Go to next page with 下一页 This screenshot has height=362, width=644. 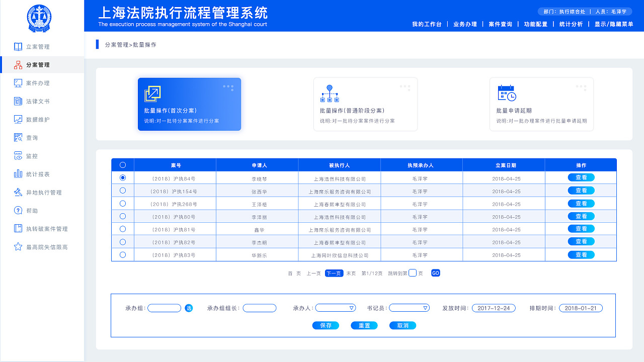(x=334, y=274)
